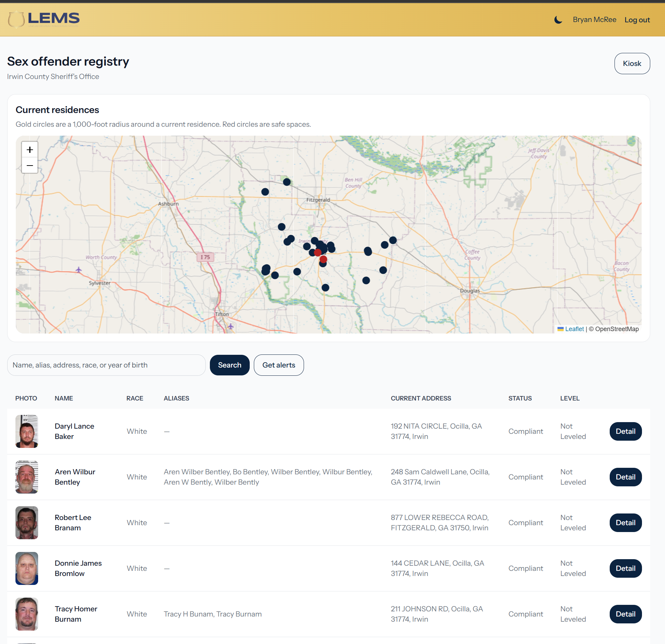Select the name Donnie James Bromlow
The width and height of the screenshot is (665, 644).
pyautogui.click(x=78, y=568)
